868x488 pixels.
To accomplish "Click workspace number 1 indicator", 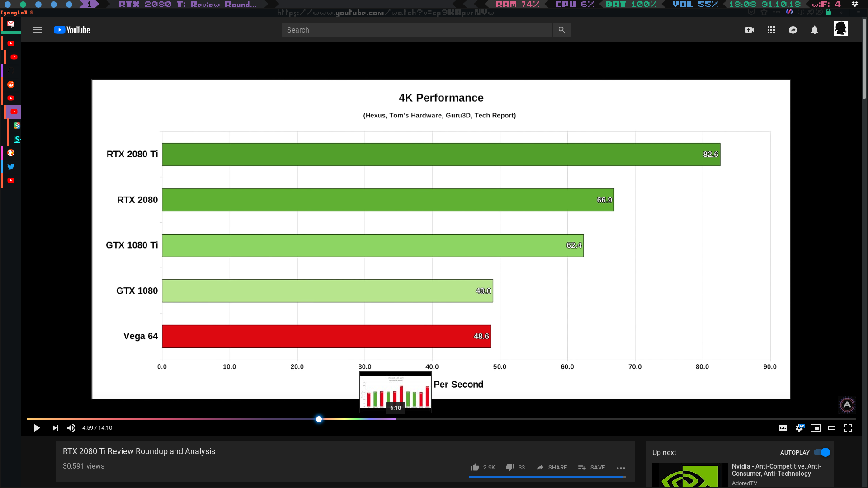I will [x=89, y=4].
